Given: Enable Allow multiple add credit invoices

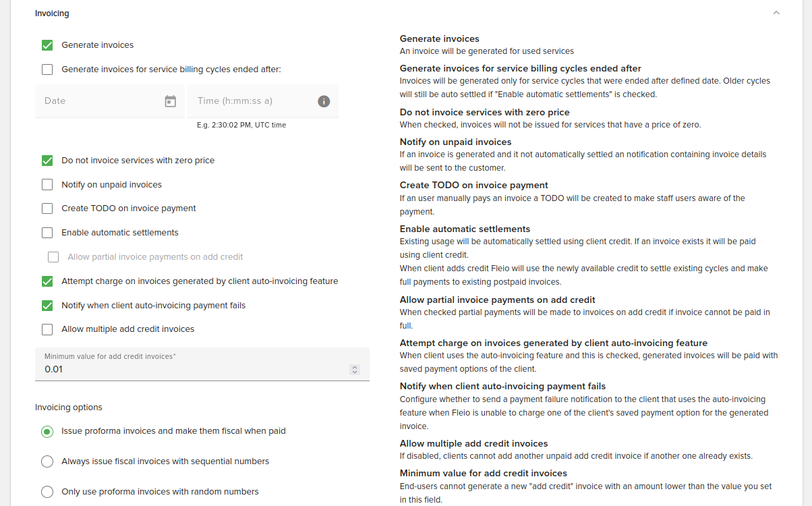Looking at the screenshot, I should point(47,329).
